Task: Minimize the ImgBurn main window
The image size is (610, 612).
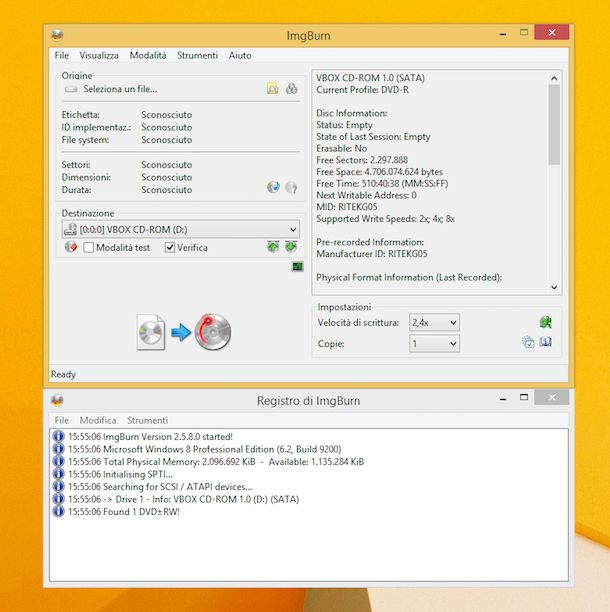Action: [503, 34]
